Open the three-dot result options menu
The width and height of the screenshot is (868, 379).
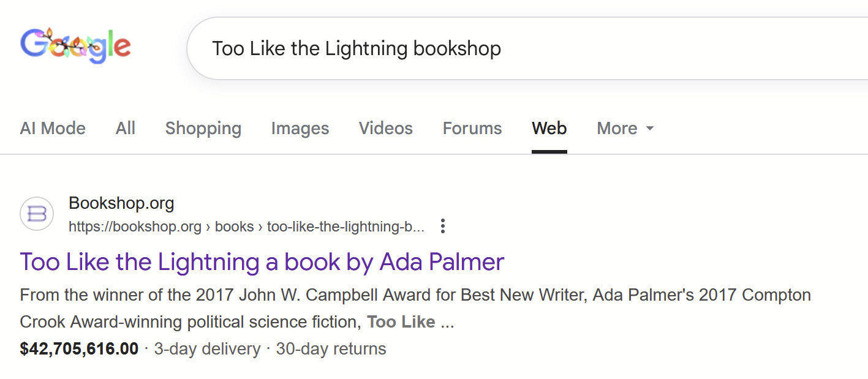coord(443,227)
